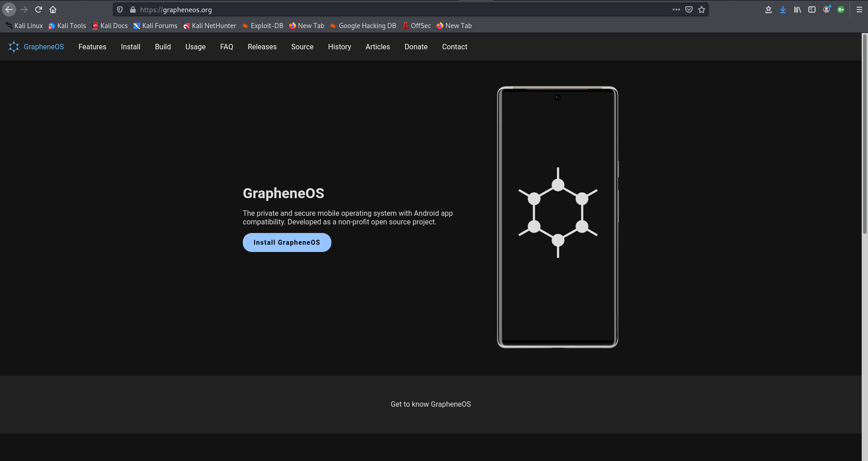Open the Kali Linux bookmark
The width and height of the screenshot is (868, 461).
[x=24, y=26]
